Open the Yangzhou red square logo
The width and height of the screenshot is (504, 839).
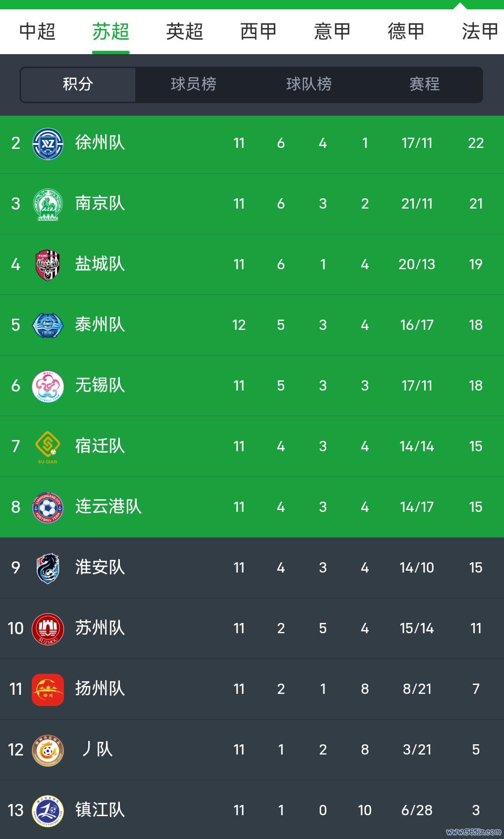coord(48,689)
